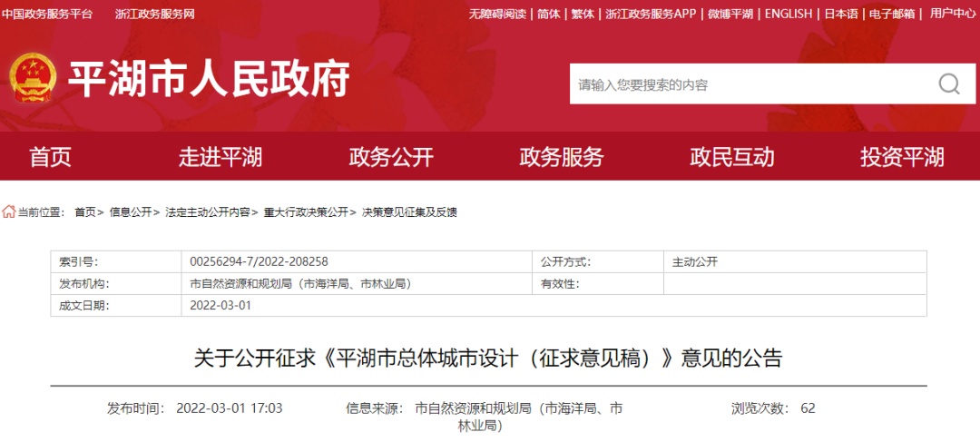Viewport: 980px width, 442px height.
Task: Click the 平湖市人民政府 site title
Action: click(209, 79)
